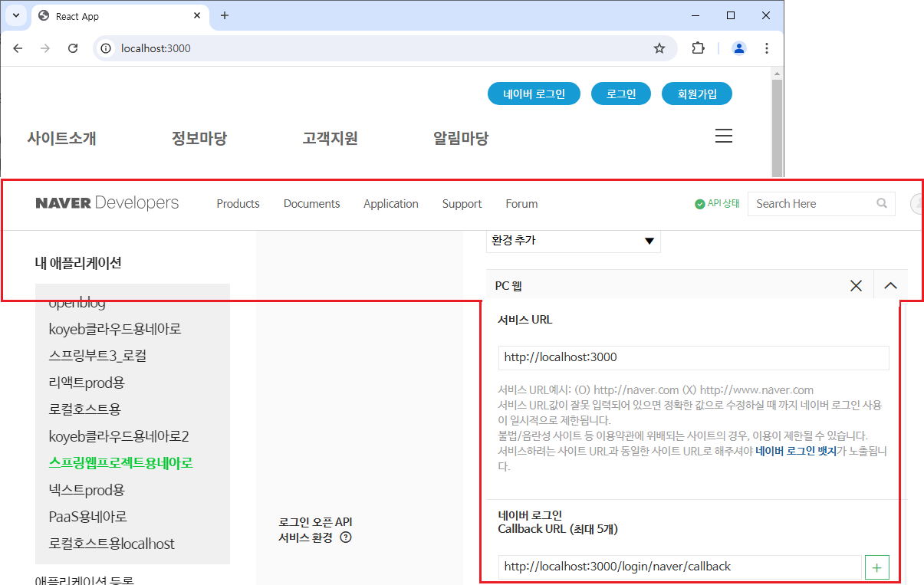Open Chrome three-dot menu
Viewport: 924px width, 585px height.
(x=767, y=48)
